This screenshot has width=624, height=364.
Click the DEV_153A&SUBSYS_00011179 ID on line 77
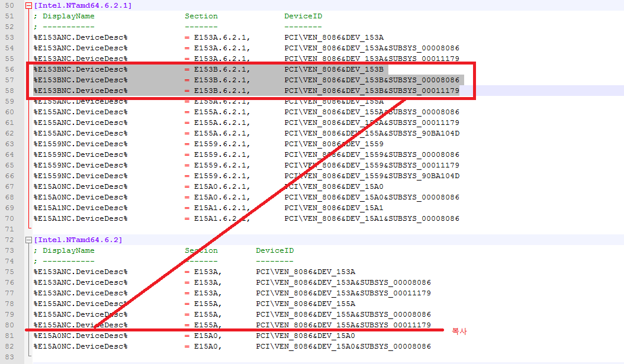coord(343,294)
